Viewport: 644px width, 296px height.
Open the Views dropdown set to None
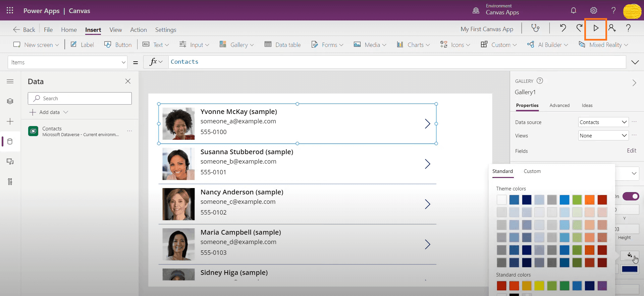(x=603, y=136)
